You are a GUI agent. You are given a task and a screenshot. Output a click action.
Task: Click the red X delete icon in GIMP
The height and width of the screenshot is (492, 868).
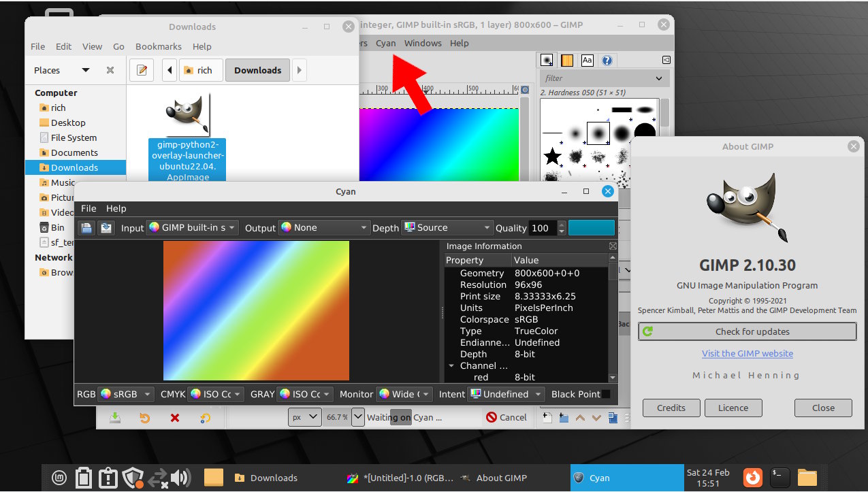(x=175, y=417)
